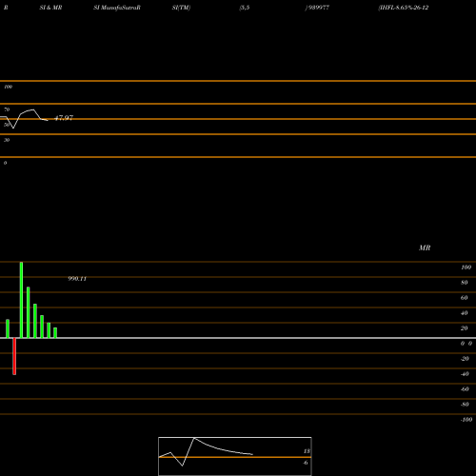Click the MR panel title
Screen dimensions: 476x476
[x=425, y=248]
